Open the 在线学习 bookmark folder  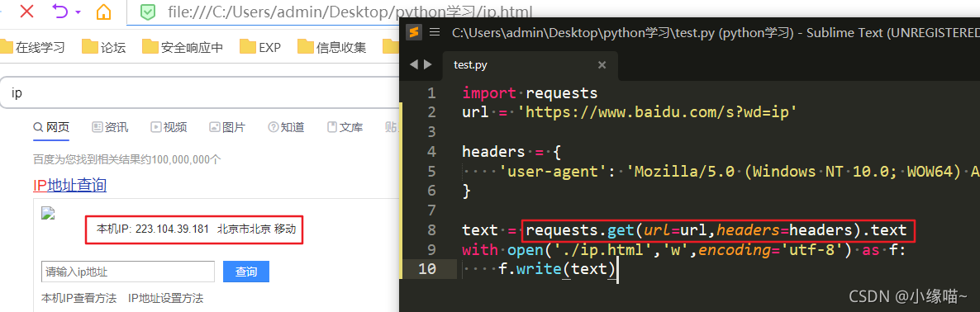pos(32,47)
